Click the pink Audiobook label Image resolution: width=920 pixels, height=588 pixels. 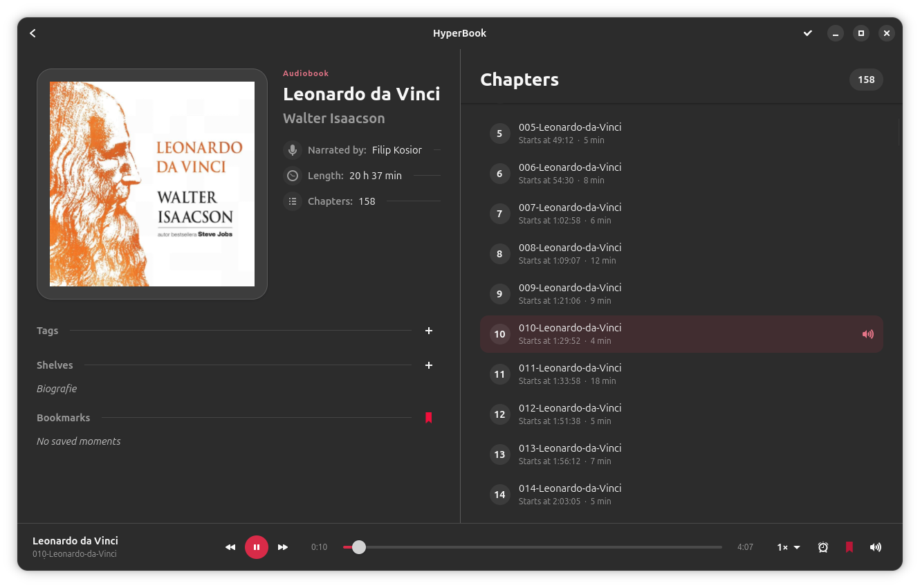pos(306,73)
